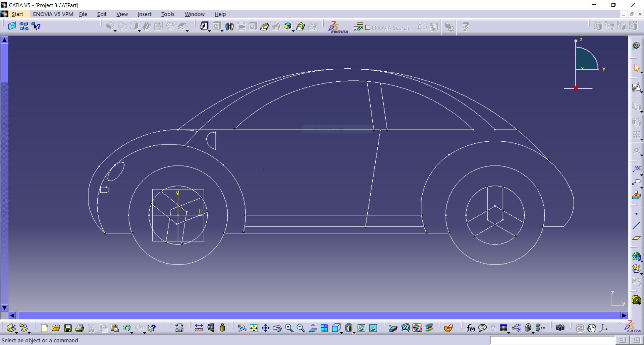Click the Measure Inertia weight icon
The height and width of the screenshot is (345, 644).
click(222, 328)
